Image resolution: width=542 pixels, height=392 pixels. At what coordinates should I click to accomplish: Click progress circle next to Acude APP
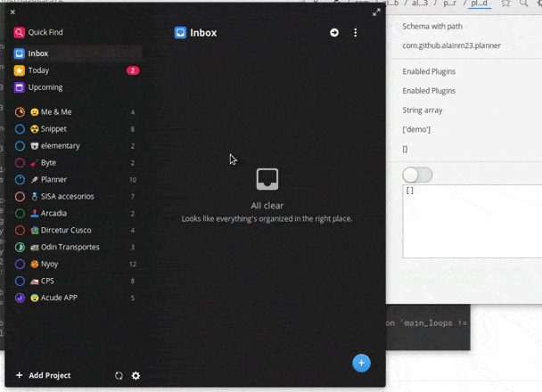click(x=20, y=298)
